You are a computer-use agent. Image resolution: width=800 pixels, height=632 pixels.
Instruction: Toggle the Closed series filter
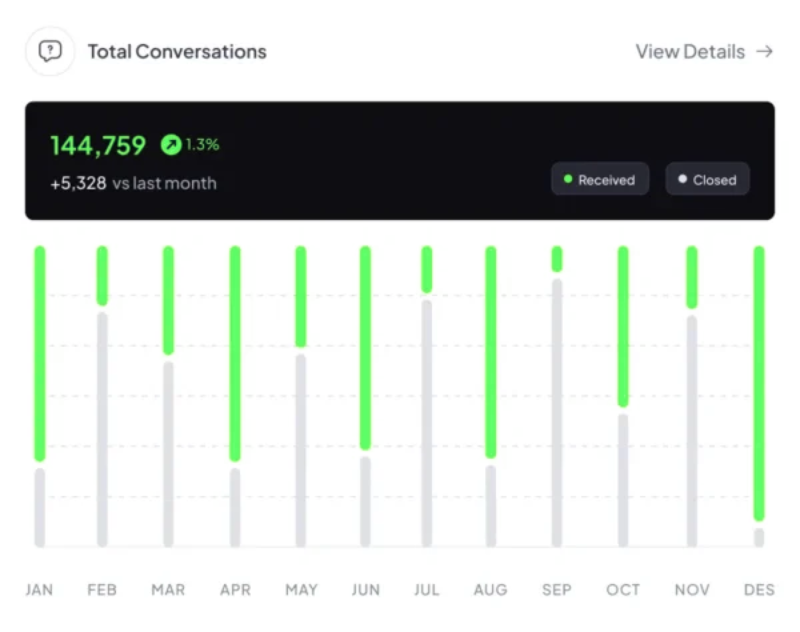click(x=707, y=180)
